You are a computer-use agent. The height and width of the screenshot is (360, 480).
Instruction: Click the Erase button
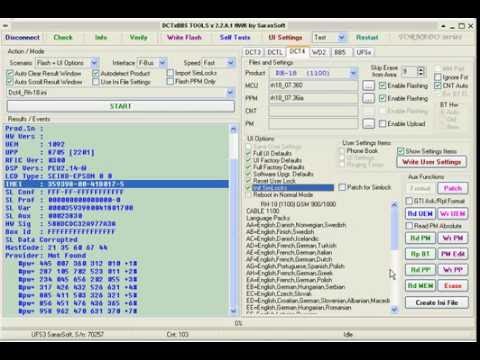[452, 286]
